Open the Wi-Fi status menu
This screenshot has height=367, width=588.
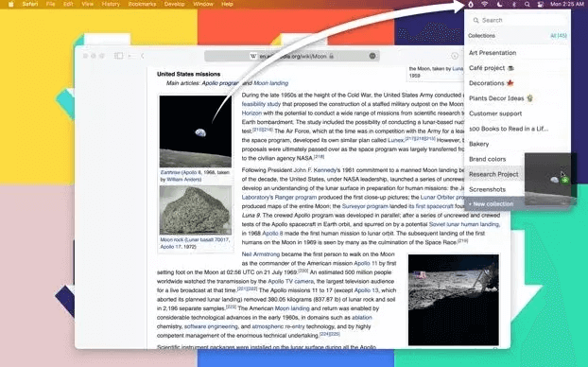(485, 4)
